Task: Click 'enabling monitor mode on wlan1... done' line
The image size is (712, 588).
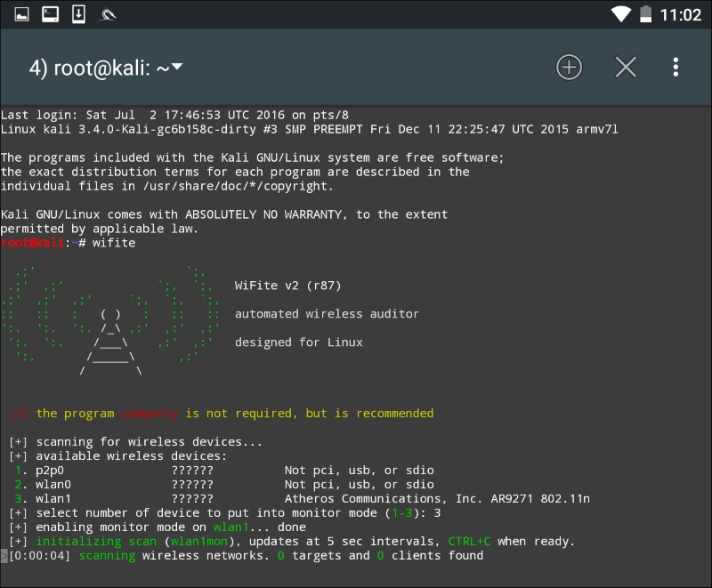Action: point(158,528)
